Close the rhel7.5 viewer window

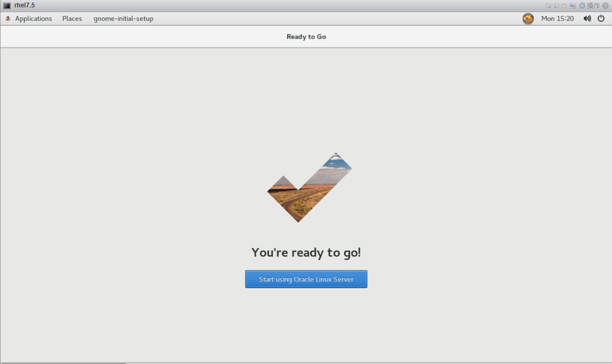[x=605, y=5]
